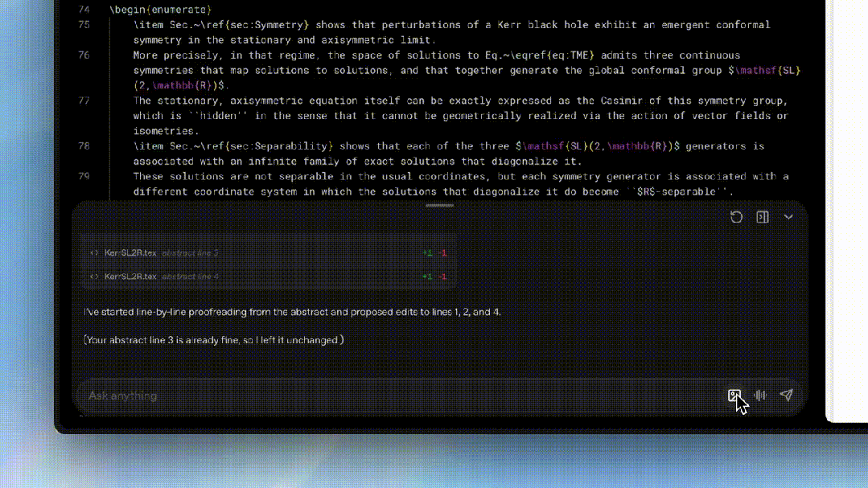The image size is (868, 488).
Task: Click the +1 -1 diff count for line 3
Action: coord(435,253)
